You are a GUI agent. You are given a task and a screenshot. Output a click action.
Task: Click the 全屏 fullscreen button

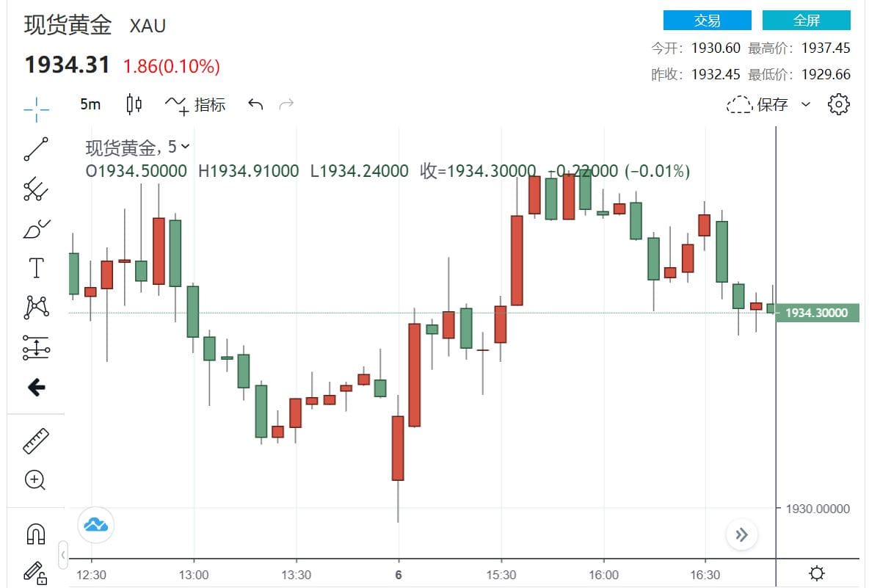point(806,21)
